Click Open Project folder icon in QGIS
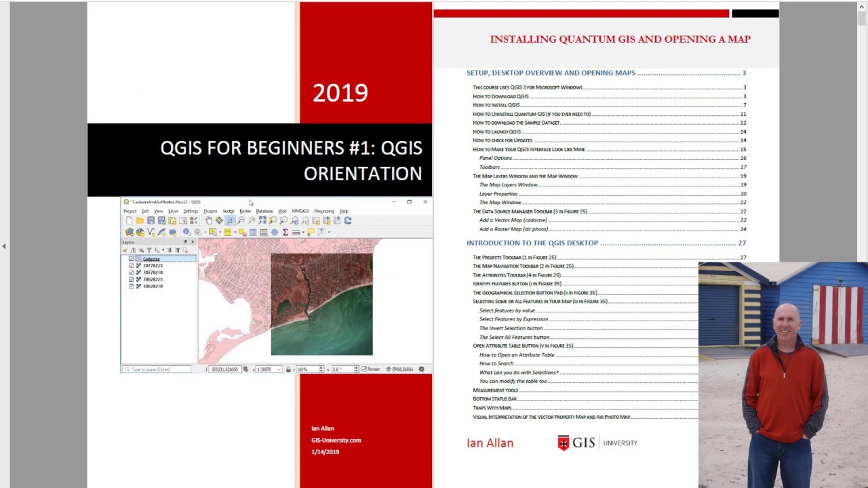 click(x=140, y=220)
